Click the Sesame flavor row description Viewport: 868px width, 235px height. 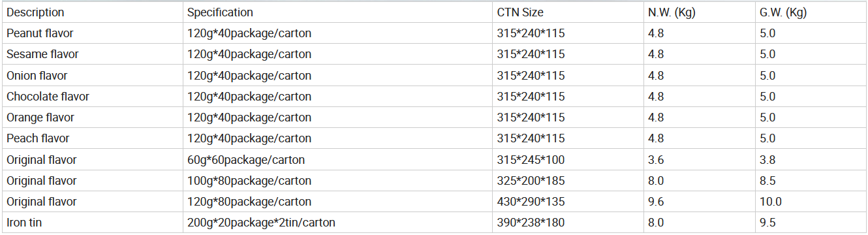[92, 54]
